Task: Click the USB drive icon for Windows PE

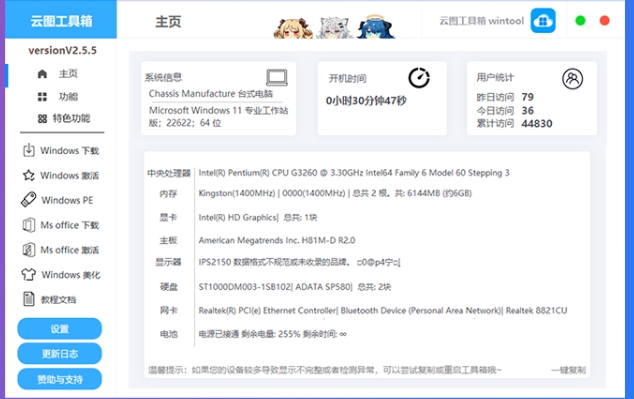Action: pyautogui.click(x=28, y=200)
